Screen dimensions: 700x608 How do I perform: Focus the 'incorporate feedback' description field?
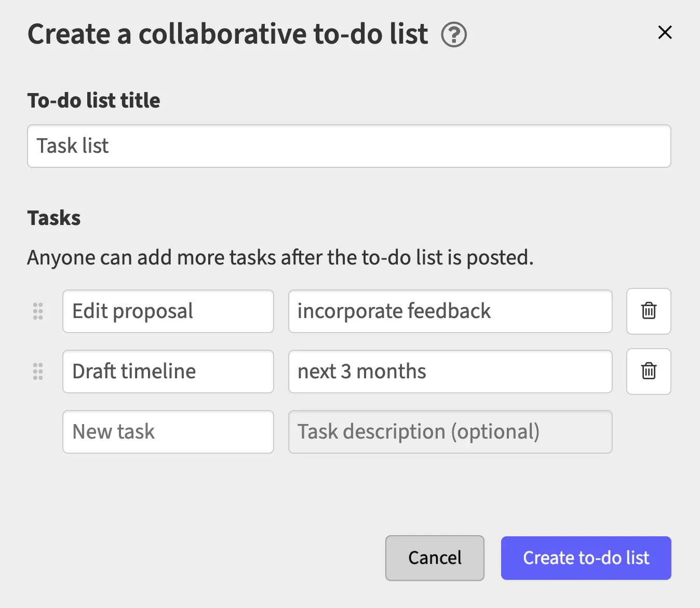450,311
